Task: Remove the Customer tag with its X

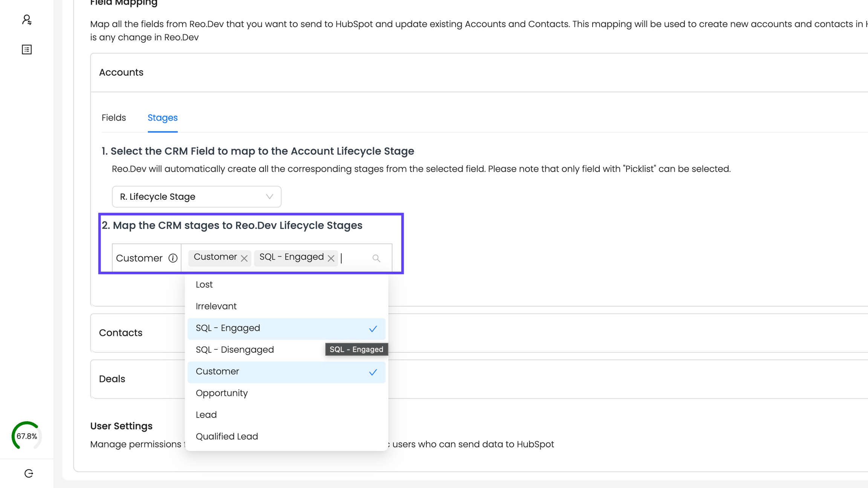Action: (x=244, y=258)
